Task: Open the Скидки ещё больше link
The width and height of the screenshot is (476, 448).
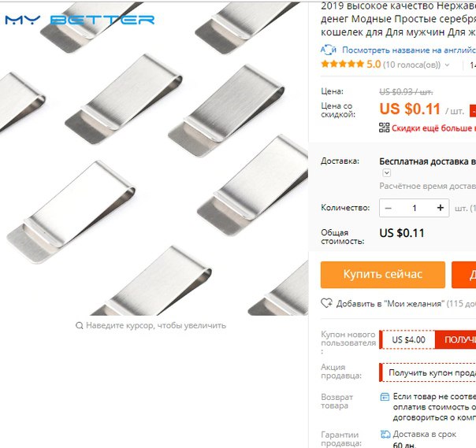Action: tap(433, 128)
